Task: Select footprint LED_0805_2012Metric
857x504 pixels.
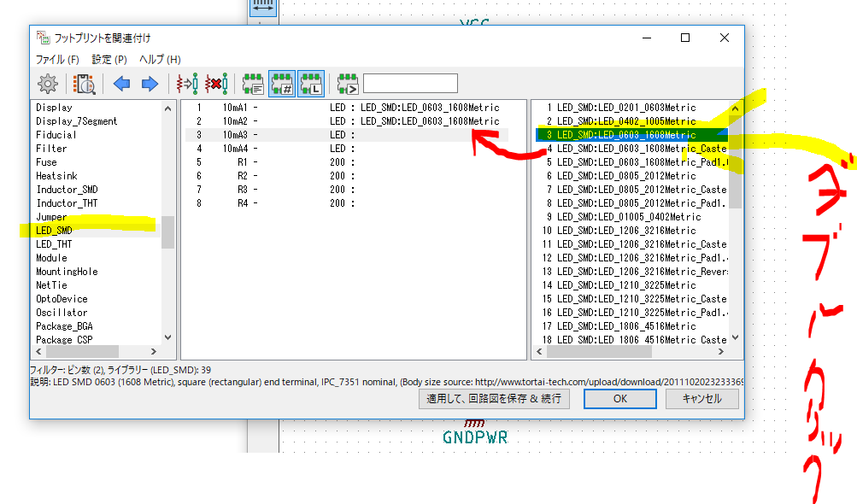Action: [626, 175]
